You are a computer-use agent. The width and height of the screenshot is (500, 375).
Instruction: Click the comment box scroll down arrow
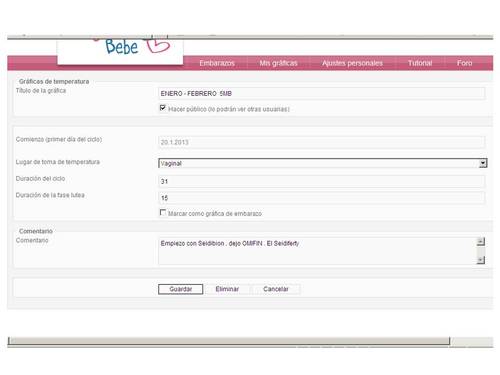coord(481,260)
